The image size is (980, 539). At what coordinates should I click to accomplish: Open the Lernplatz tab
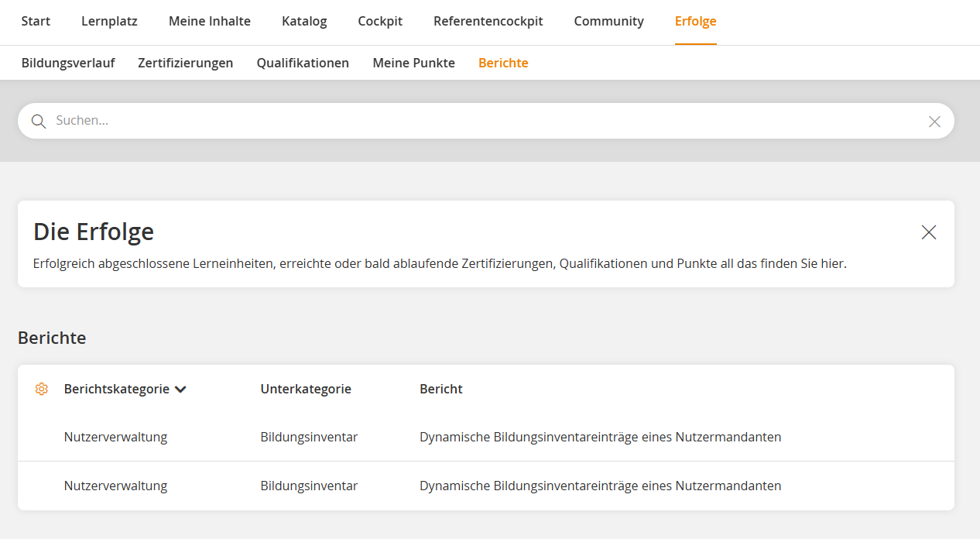[x=109, y=22]
